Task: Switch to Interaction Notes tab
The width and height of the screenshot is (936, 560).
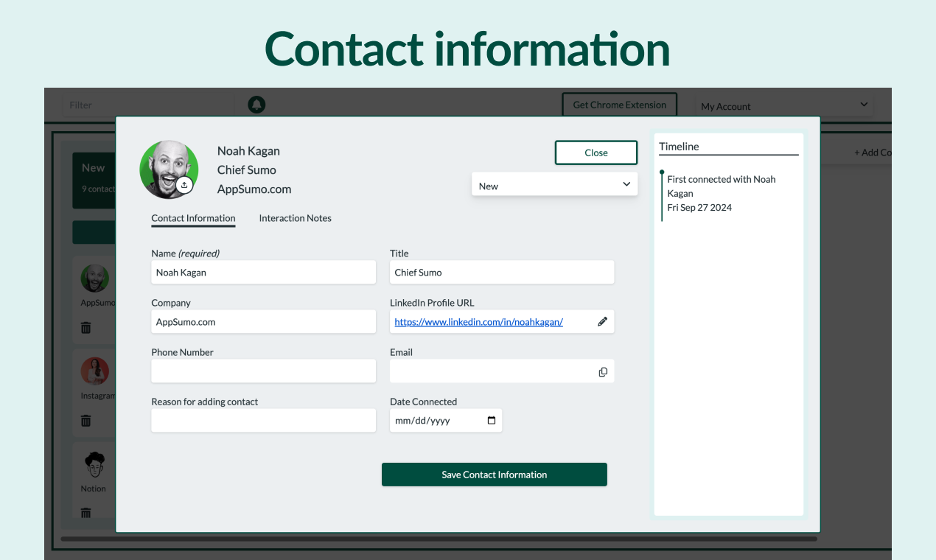Action: coord(295,218)
